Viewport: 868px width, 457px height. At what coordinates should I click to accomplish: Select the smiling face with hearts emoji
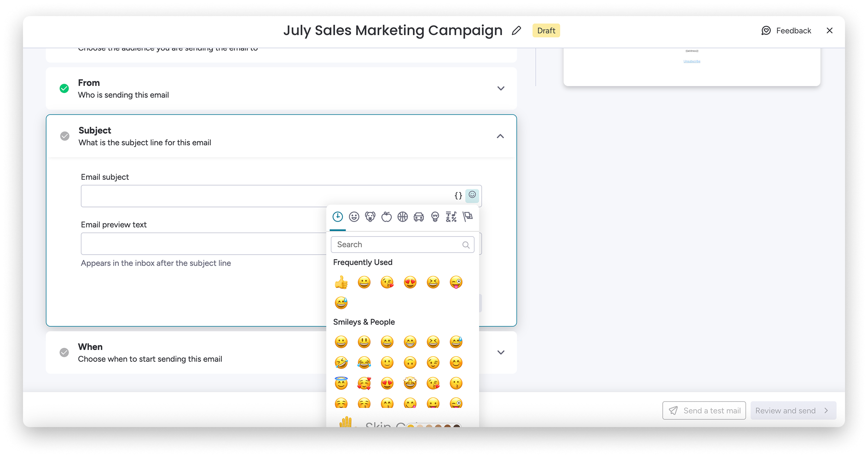[364, 383]
